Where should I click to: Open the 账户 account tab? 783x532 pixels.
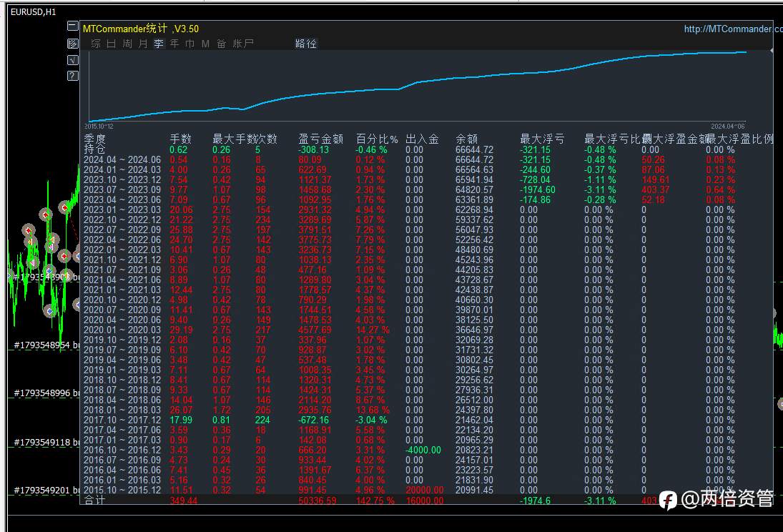[x=243, y=44]
